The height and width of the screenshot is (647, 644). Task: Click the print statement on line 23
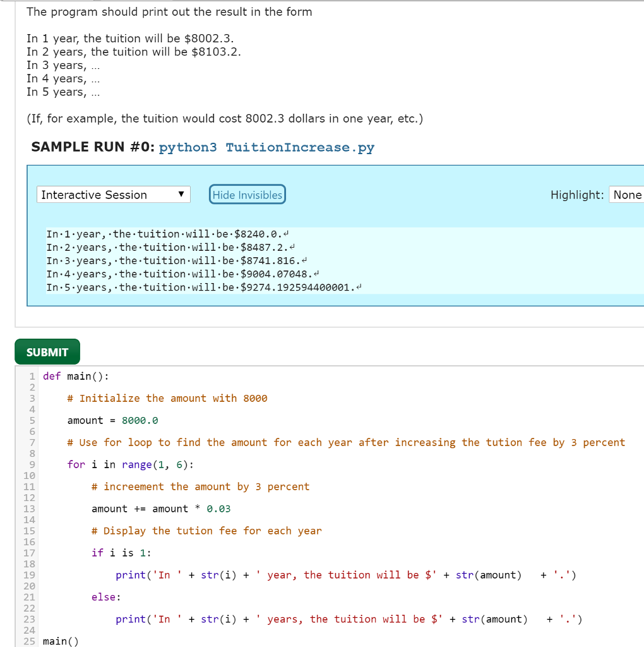(x=348, y=620)
